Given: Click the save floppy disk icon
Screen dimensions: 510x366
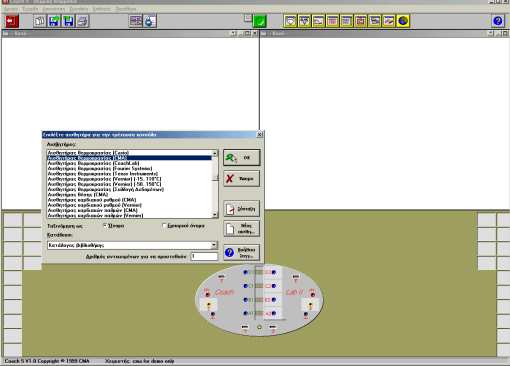Looking at the screenshot, I should (68, 21).
